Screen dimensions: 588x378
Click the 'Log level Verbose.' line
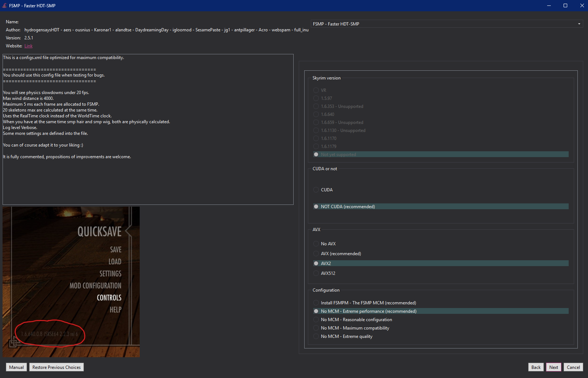(20, 128)
